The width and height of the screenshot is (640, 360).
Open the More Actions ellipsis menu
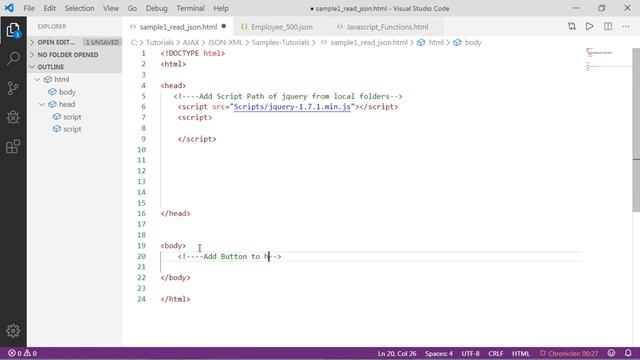[x=626, y=27]
